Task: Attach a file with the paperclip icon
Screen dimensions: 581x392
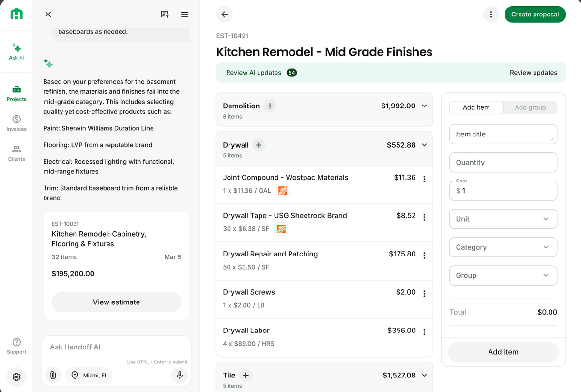Action: 53,375
